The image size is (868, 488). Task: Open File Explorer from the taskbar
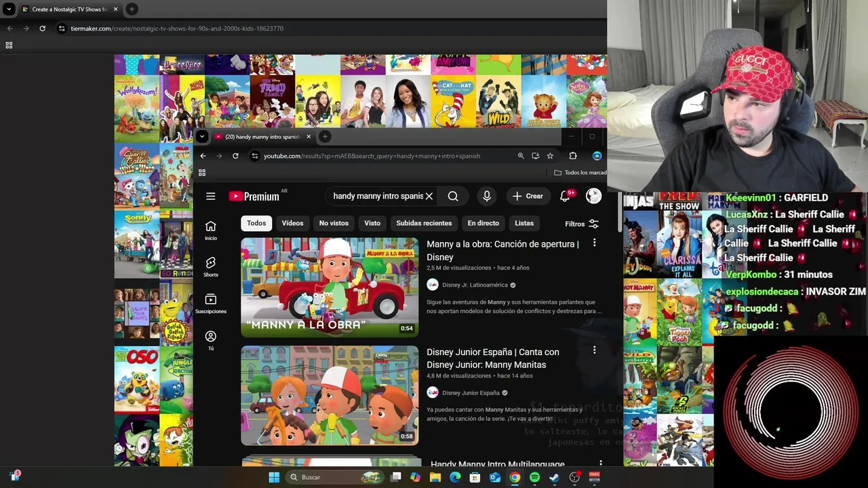coord(435,477)
